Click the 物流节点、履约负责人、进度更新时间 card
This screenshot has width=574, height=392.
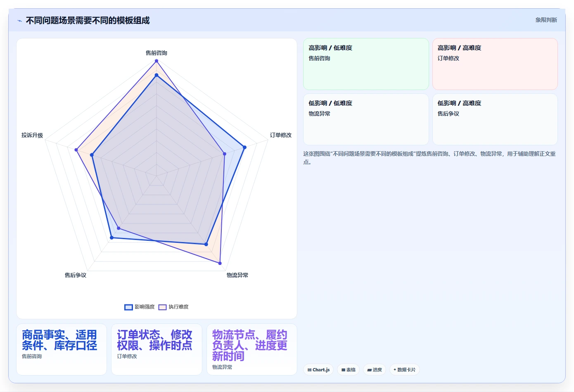(252, 349)
